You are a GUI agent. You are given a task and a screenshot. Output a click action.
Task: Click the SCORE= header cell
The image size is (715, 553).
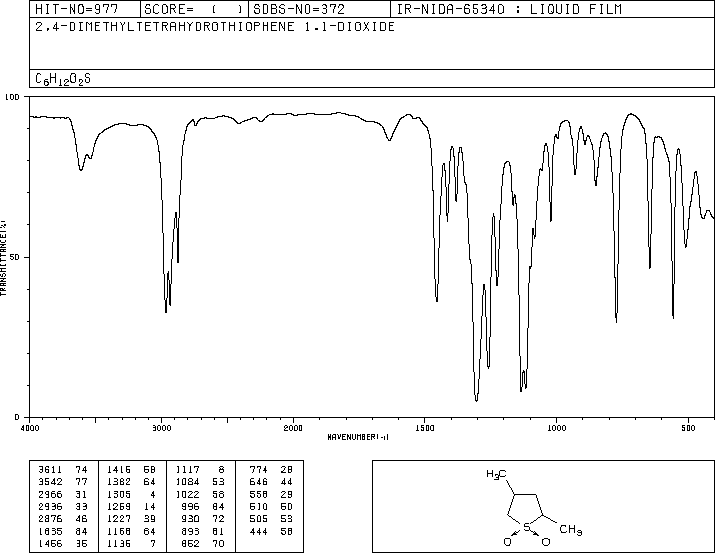pos(194,9)
